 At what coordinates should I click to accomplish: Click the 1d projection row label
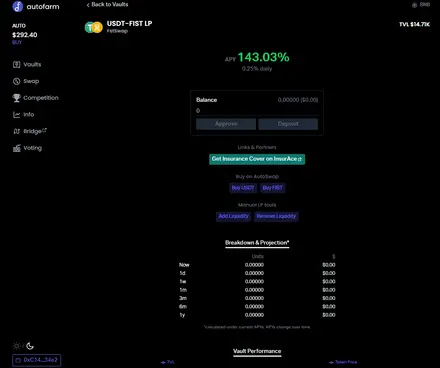[x=182, y=273]
